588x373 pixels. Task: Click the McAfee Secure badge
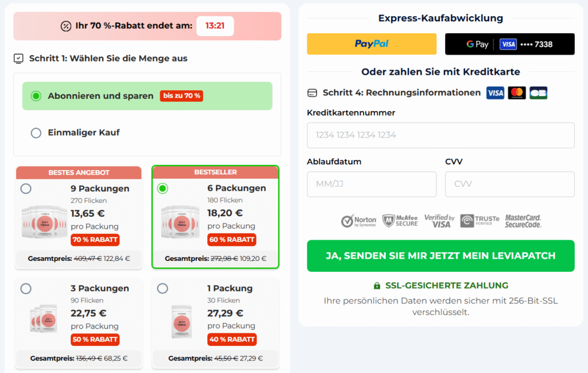coord(400,221)
